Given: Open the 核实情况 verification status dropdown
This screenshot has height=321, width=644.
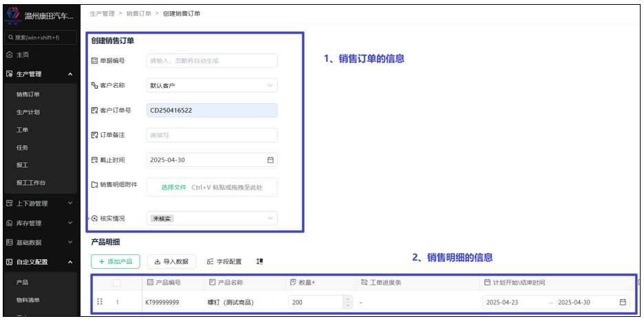Looking at the screenshot, I should point(212,219).
